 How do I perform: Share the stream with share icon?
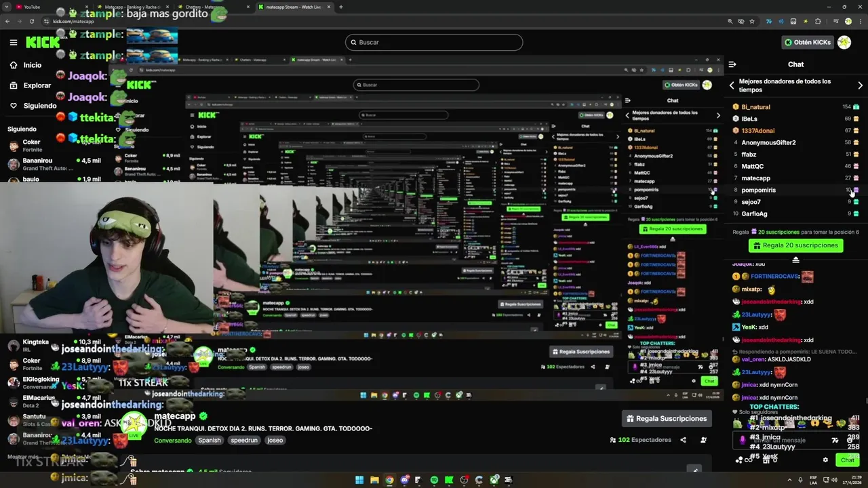click(x=683, y=440)
